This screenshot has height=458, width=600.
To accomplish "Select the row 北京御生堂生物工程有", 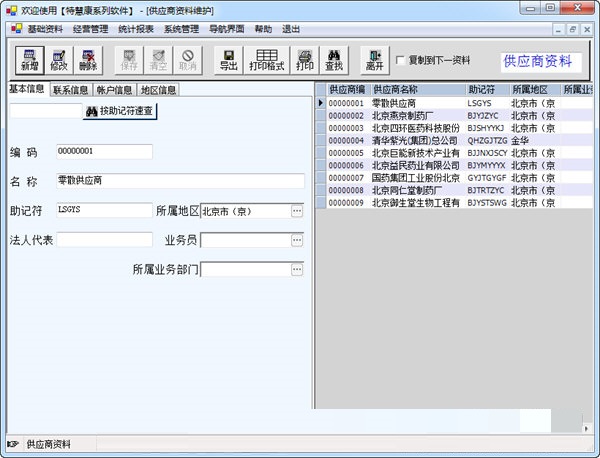I will [x=454, y=203].
